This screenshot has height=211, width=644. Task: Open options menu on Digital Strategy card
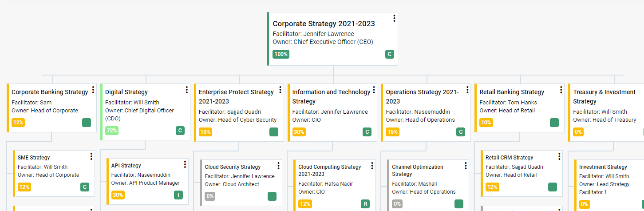(187, 90)
